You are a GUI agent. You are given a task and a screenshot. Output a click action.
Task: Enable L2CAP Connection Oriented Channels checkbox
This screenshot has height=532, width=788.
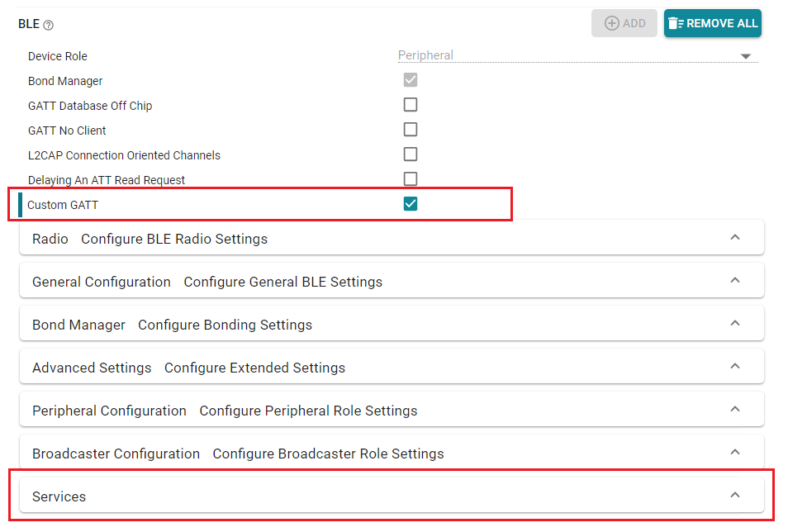click(411, 154)
